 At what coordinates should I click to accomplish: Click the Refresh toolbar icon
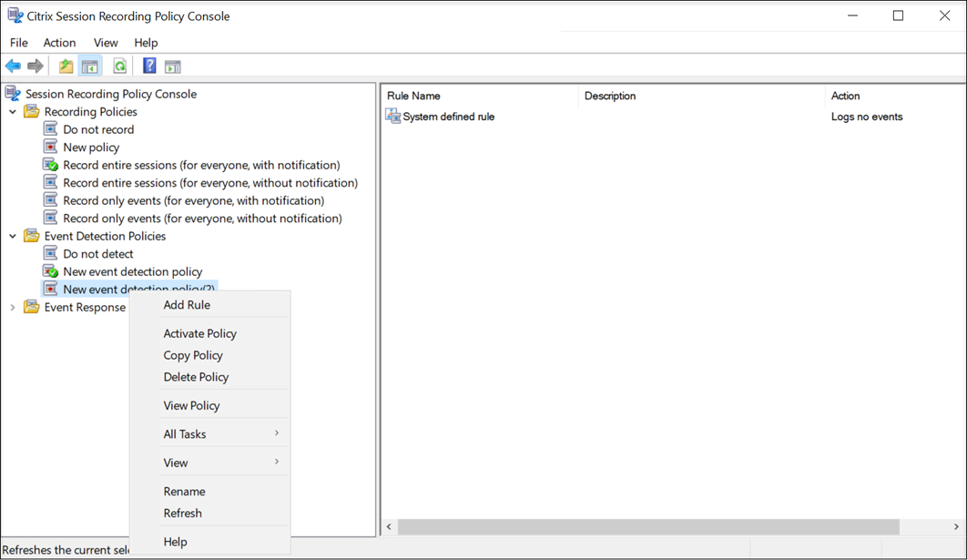coord(120,66)
